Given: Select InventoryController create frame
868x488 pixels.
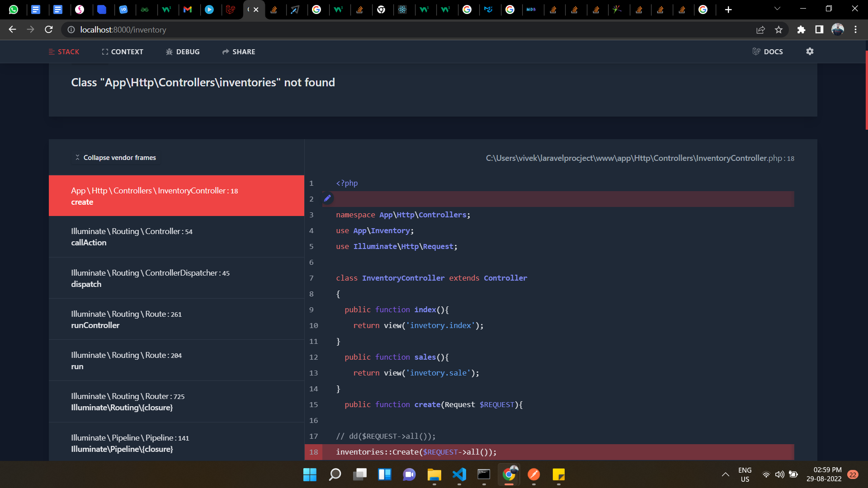Looking at the screenshot, I should [x=176, y=196].
